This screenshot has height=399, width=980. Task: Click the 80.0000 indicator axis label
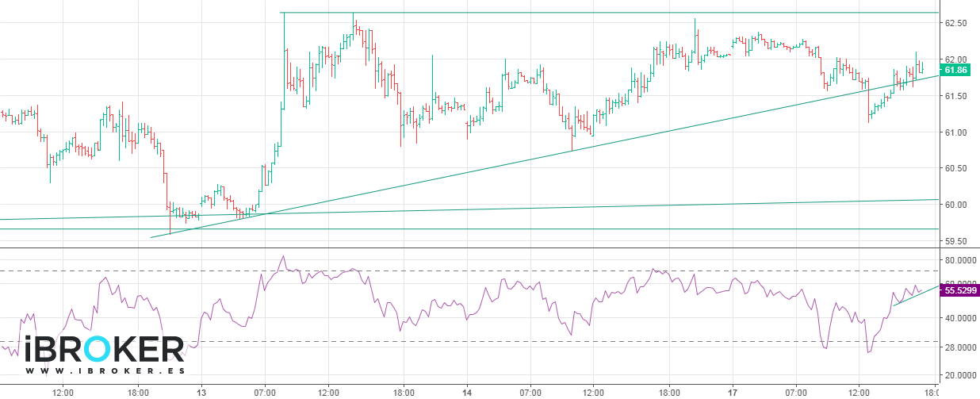(960, 260)
